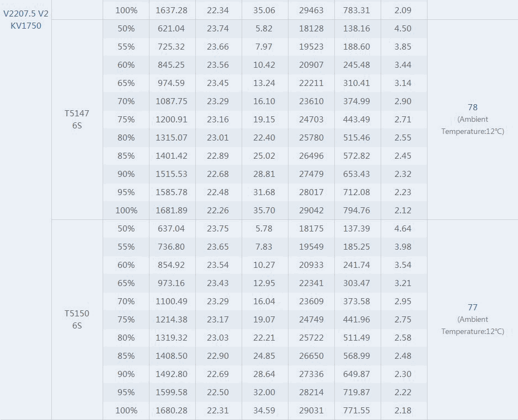Screen dimensions: 518x420
Task: Click the V2207.5 V2 KV1750 motor label
Action: 26,19
